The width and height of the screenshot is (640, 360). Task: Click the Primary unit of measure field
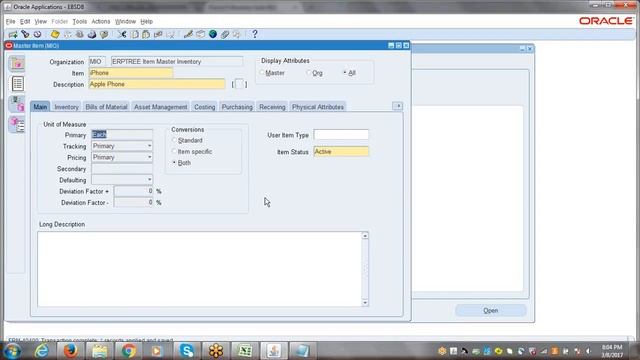[122, 134]
